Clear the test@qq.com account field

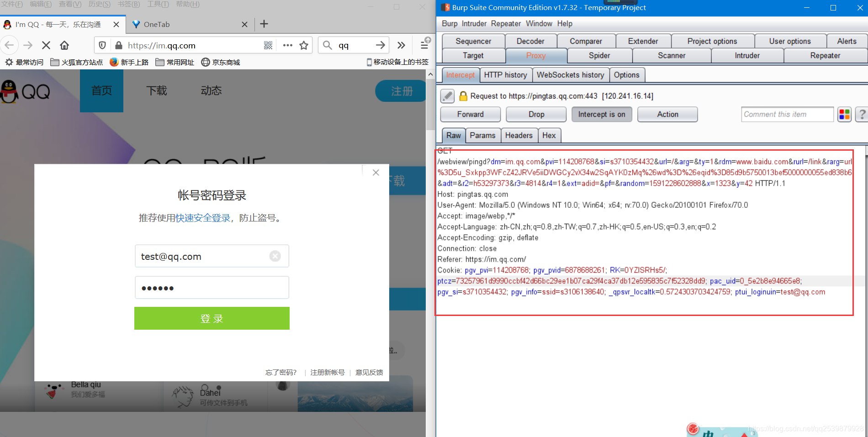coord(275,256)
